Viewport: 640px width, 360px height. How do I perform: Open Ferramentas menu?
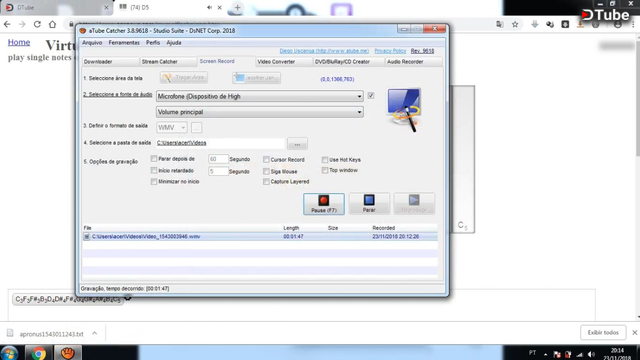(124, 42)
